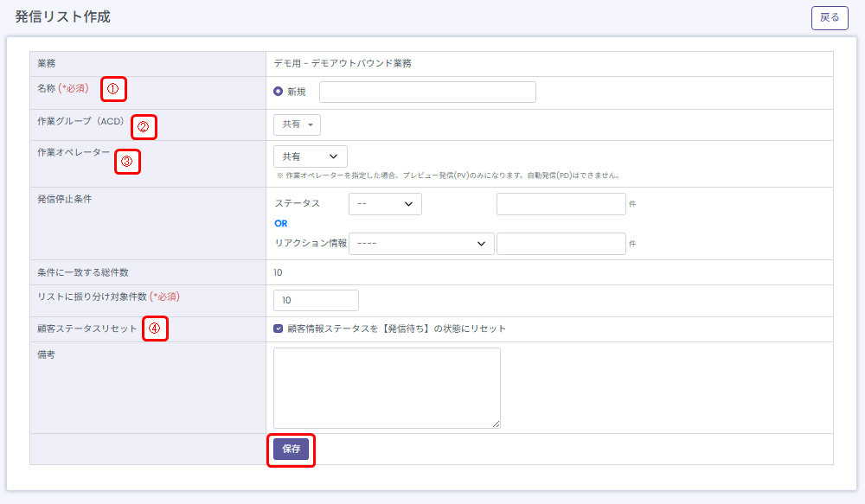This screenshot has width=865, height=504.
Task: Click the デモ用 - デモアウトバウンド業務 text
Action: [x=343, y=64]
